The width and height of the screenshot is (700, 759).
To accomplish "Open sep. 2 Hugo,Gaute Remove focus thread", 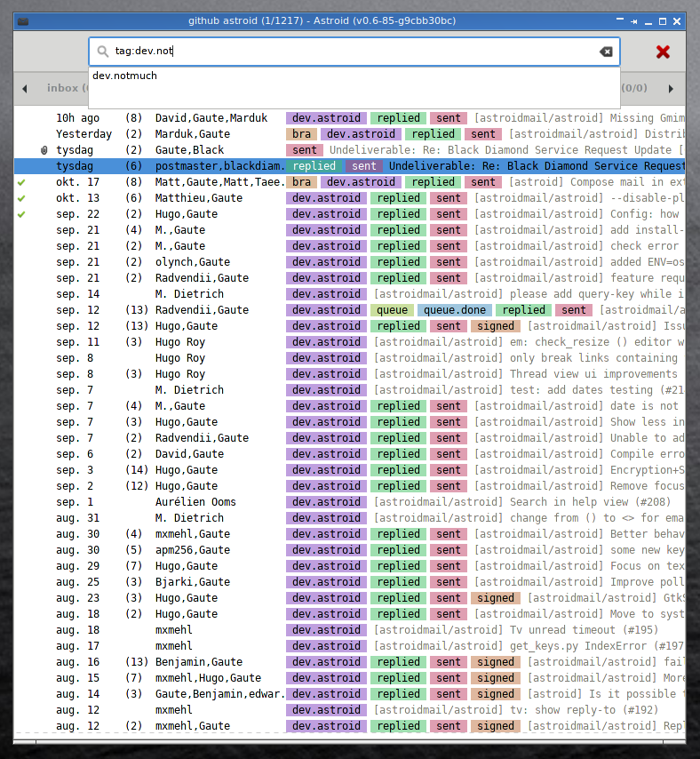I will (x=350, y=486).
